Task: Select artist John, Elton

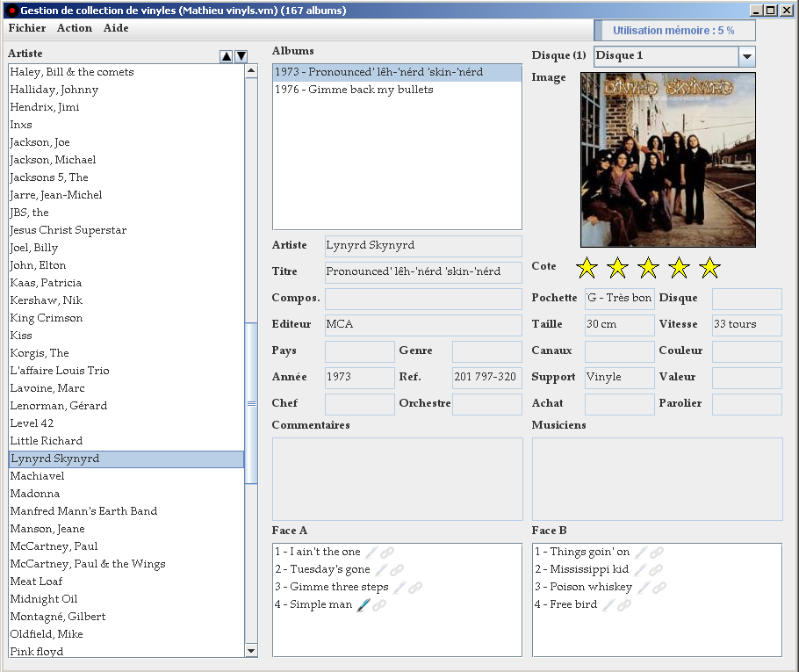Action: tap(126, 265)
